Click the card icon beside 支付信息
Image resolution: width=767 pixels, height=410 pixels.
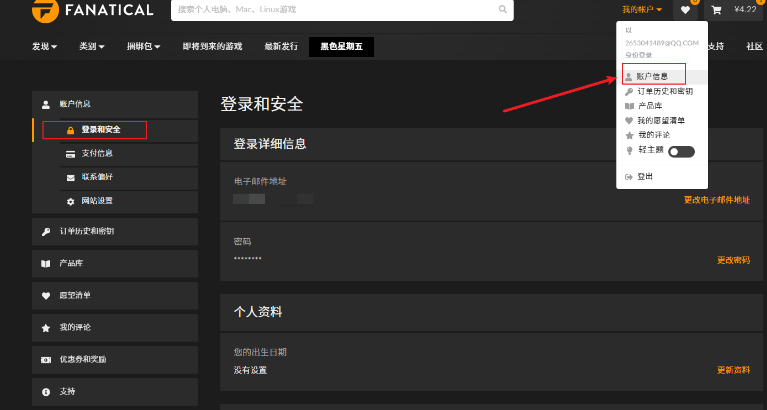(70, 154)
